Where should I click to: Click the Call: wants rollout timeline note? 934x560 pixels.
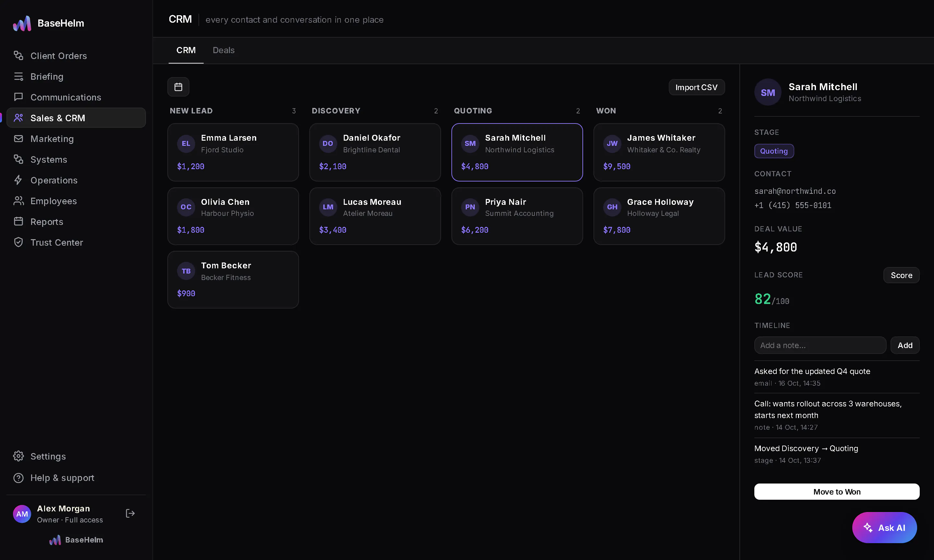837,415
